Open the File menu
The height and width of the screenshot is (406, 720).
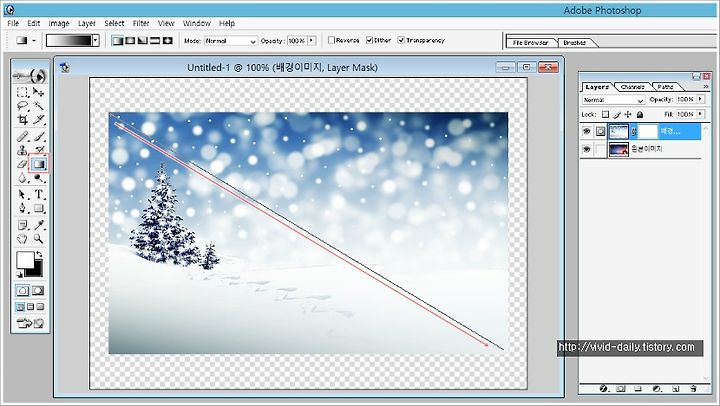pyautogui.click(x=13, y=23)
